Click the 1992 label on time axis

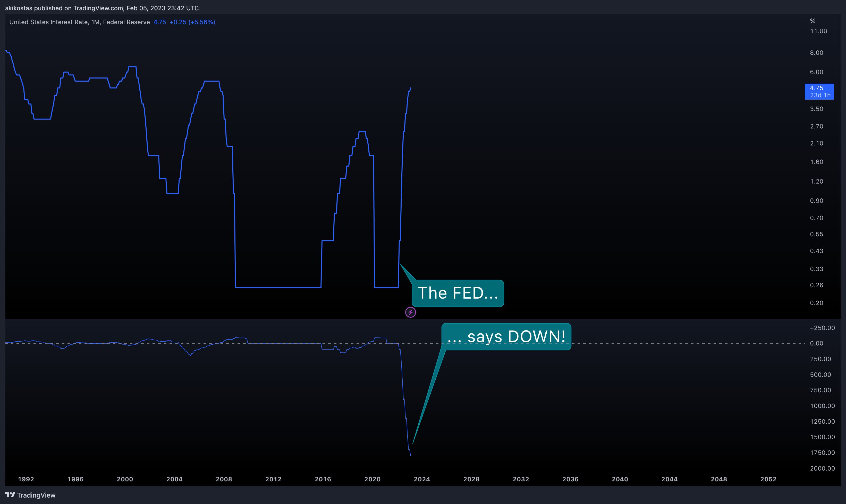26,479
